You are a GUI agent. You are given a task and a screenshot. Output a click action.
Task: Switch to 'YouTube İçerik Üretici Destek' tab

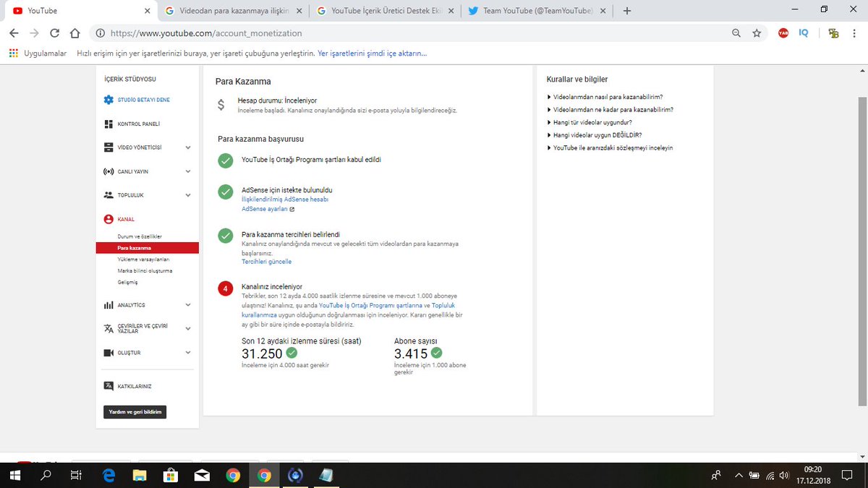pos(385,11)
